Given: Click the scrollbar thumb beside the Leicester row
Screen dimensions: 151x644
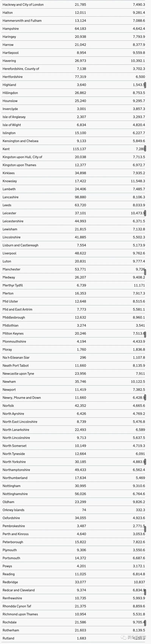Looking at the screenshot, I should point(145,213).
